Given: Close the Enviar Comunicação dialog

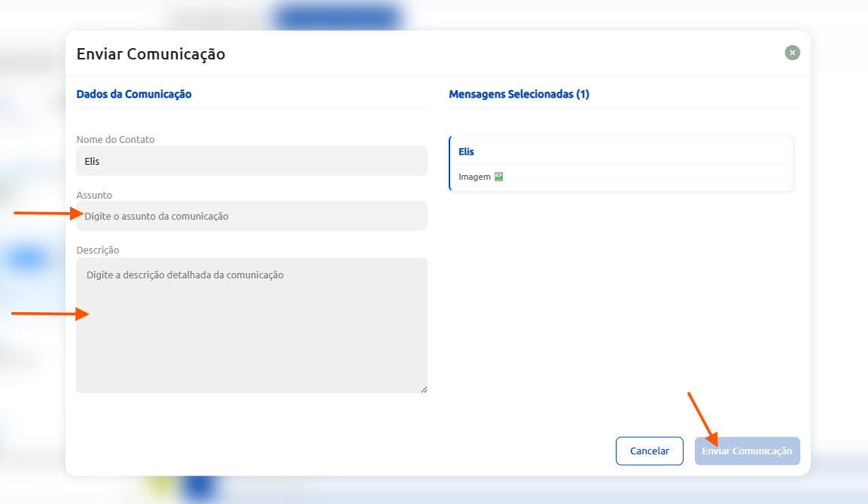Looking at the screenshot, I should point(792,53).
